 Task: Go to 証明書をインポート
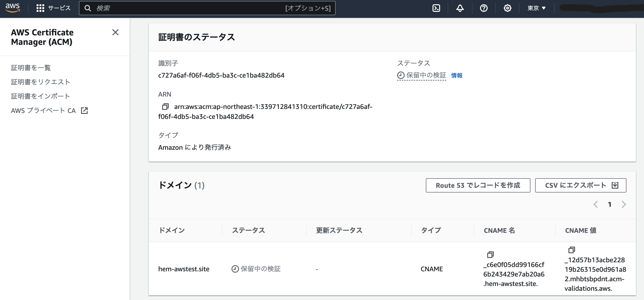pyautogui.click(x=40, y=96)
